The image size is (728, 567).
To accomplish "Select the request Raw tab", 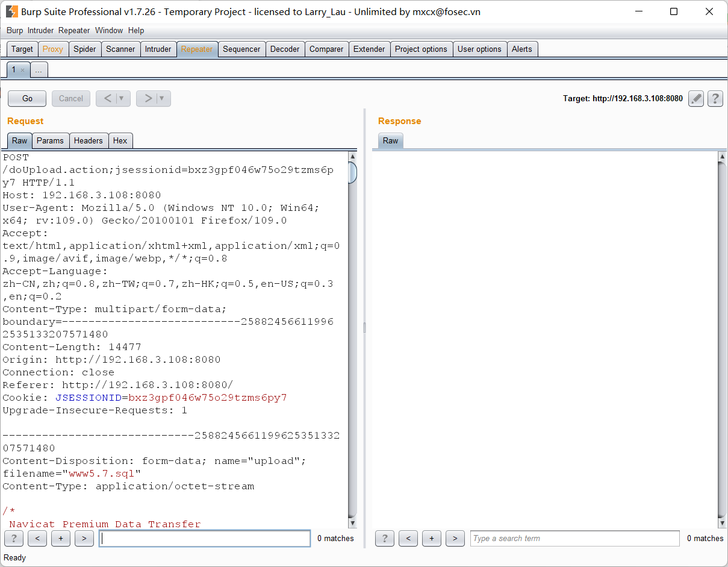I will [x=20, y=140].
